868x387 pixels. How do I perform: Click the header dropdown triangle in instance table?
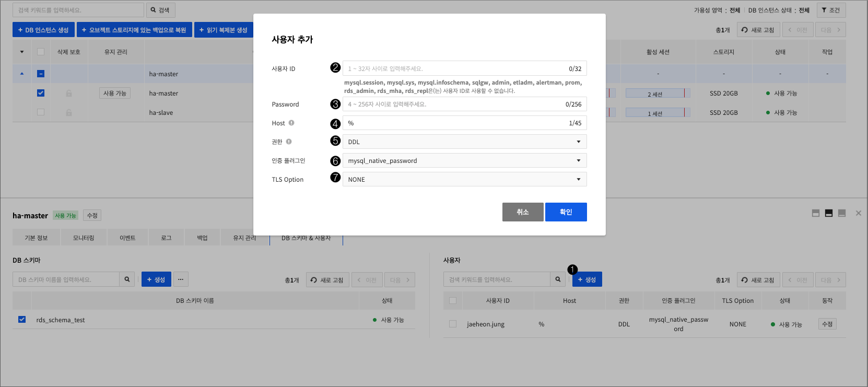point(22,52)
